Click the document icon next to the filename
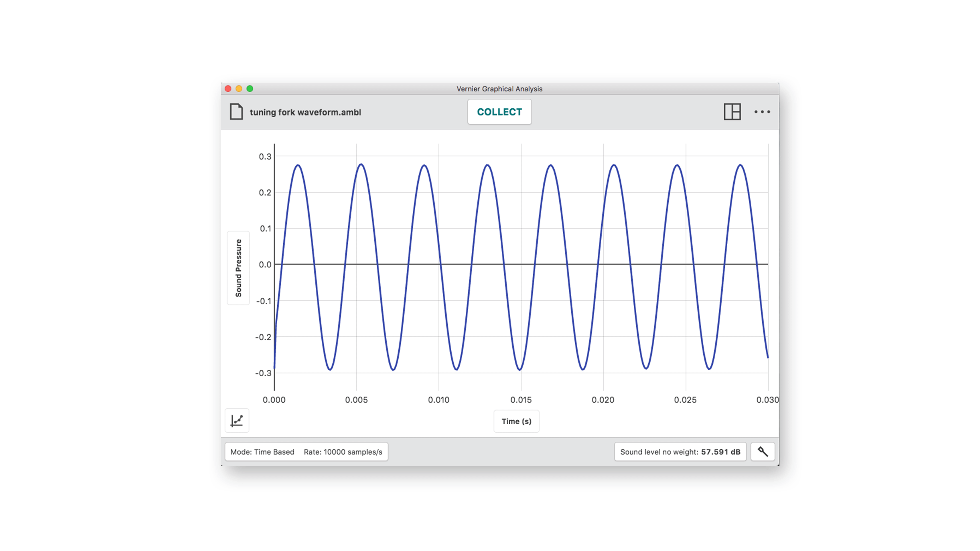 (236, 112)
